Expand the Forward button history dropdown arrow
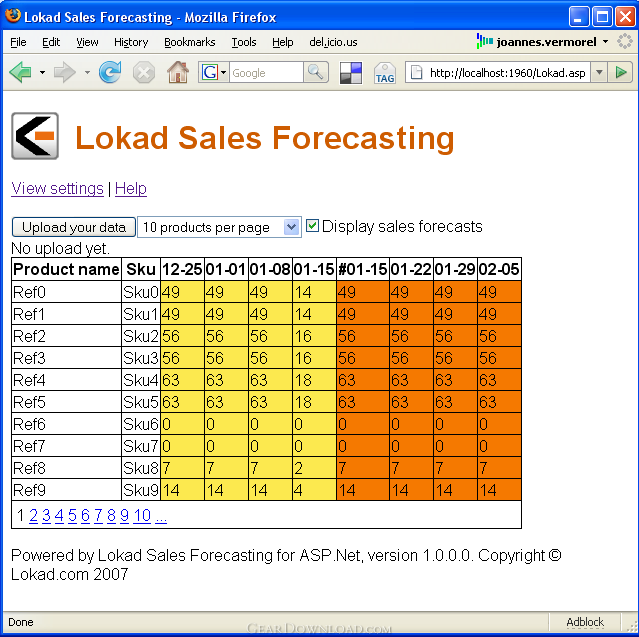This screenshot has width=639, height=637. pyautogui.click(x=87, y=73)
